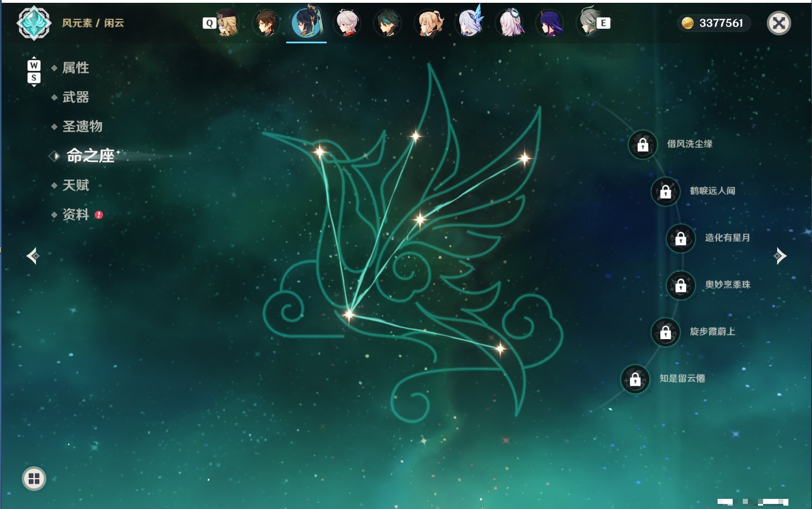Select the 奥妙烹黍珠 locked constellation node

click(x=681, y=285)
